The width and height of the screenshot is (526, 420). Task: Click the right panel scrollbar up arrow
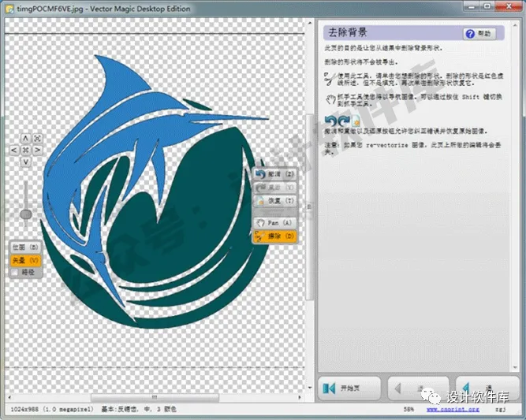[516, 24]
